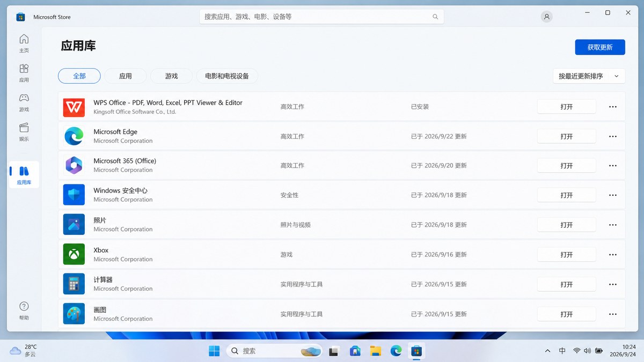The width and height of the screenshot is (644, 362).
Task: Open the Windows Start menu
Action: tap(214, 351)
